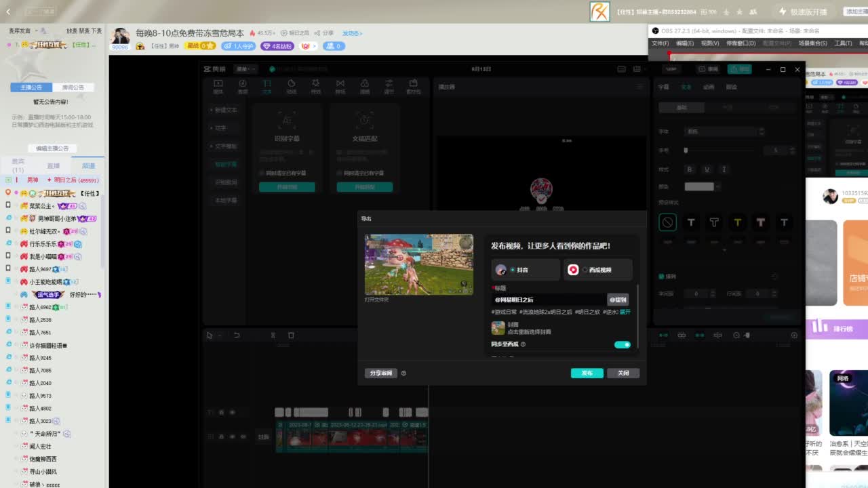Click 编辑主播公告 button
The width and height of the screenshot is (868, 488).
click(53, 148)
